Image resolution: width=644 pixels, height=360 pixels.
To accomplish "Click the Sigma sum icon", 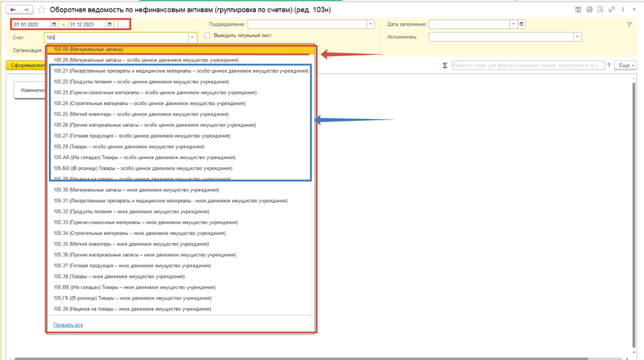I will coord(445,65).
